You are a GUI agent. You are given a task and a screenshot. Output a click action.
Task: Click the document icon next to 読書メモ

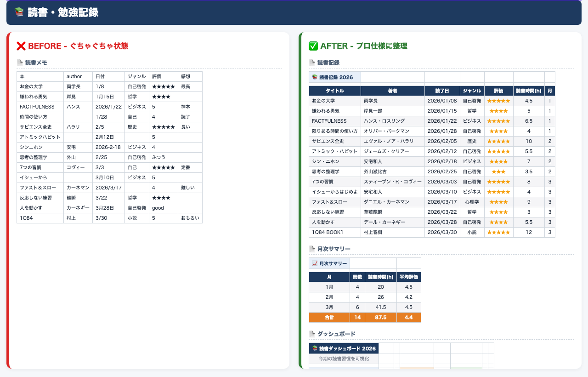(x=20, y=63)
